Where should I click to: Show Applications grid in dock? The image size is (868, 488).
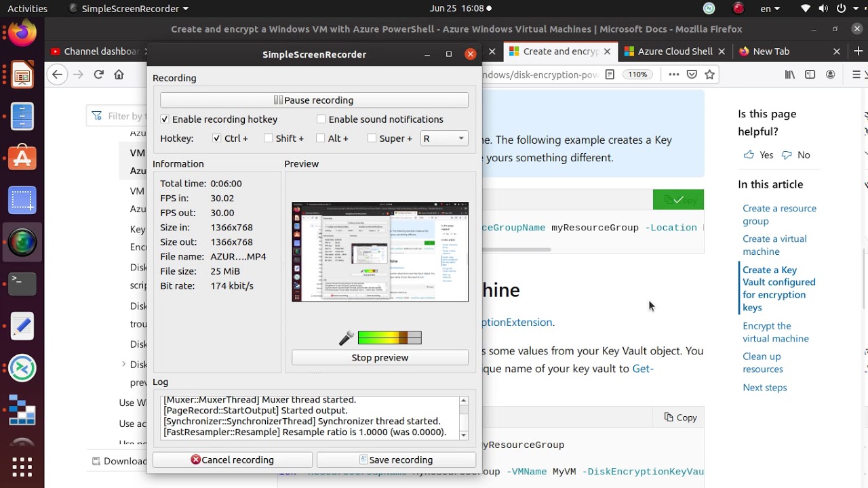coord(22,466)
